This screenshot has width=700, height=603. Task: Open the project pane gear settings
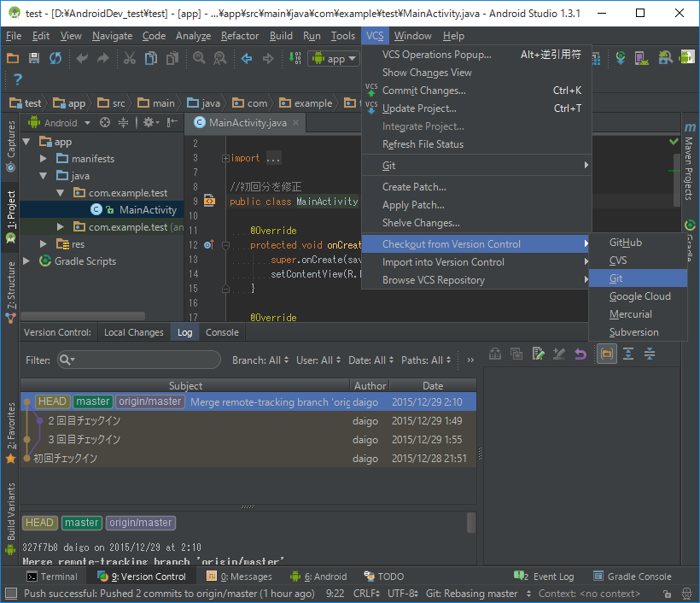click(x=151, y=122)
